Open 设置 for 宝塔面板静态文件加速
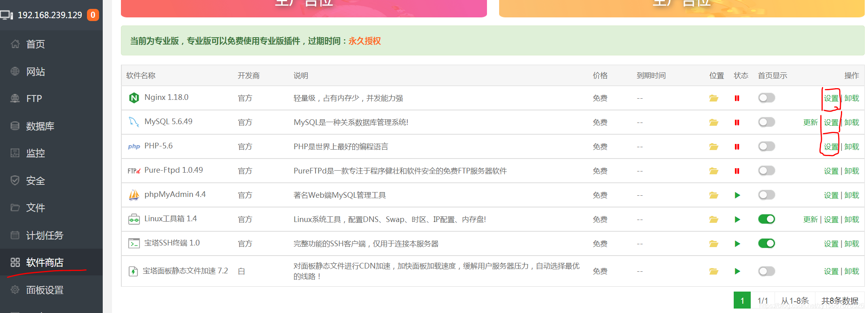Image resolution: width=868 pixels, height=313 pixels. click(831, 271)
